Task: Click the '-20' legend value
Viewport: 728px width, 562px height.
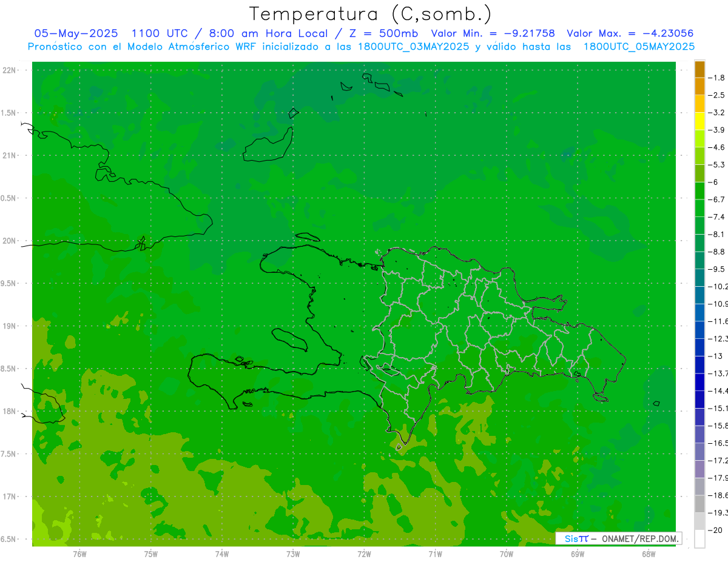Action: (x=714, y=530)
